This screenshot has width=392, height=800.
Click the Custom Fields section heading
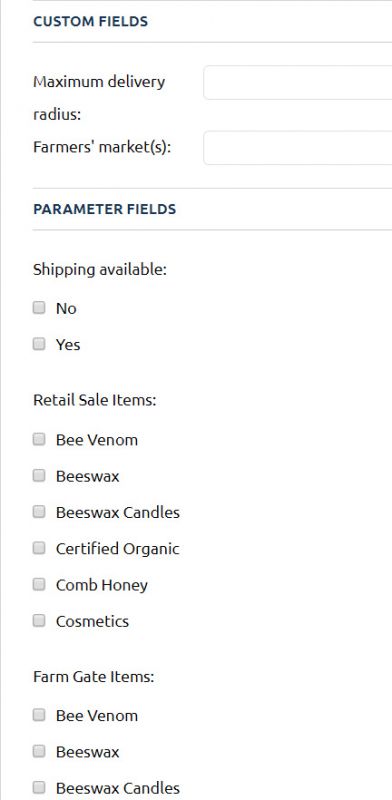point(90,21)
